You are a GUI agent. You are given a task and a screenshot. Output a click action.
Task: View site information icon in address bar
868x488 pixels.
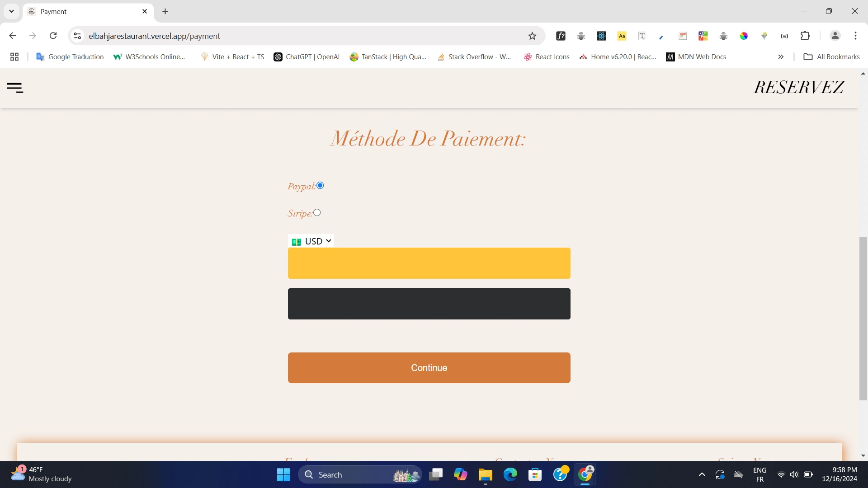(77, 36)
